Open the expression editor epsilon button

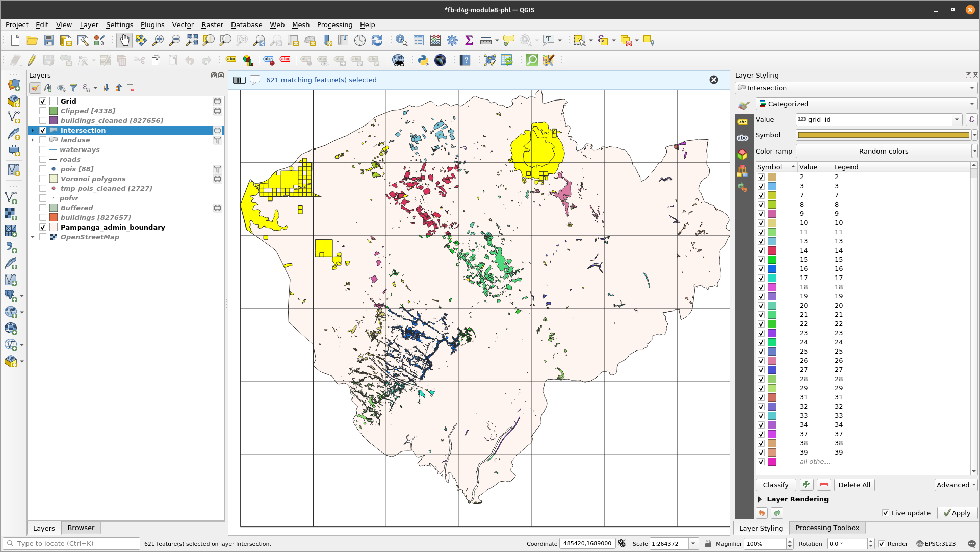(971, 119)
